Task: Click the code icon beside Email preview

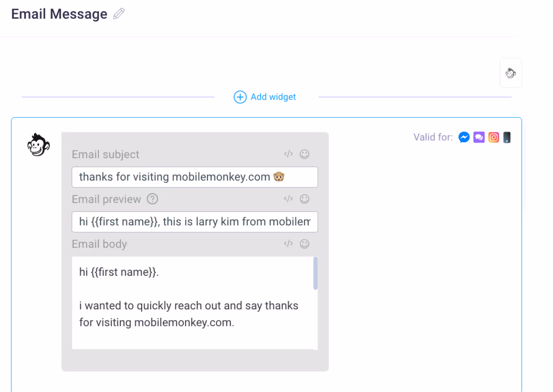Action: click(x=288, y=198)
